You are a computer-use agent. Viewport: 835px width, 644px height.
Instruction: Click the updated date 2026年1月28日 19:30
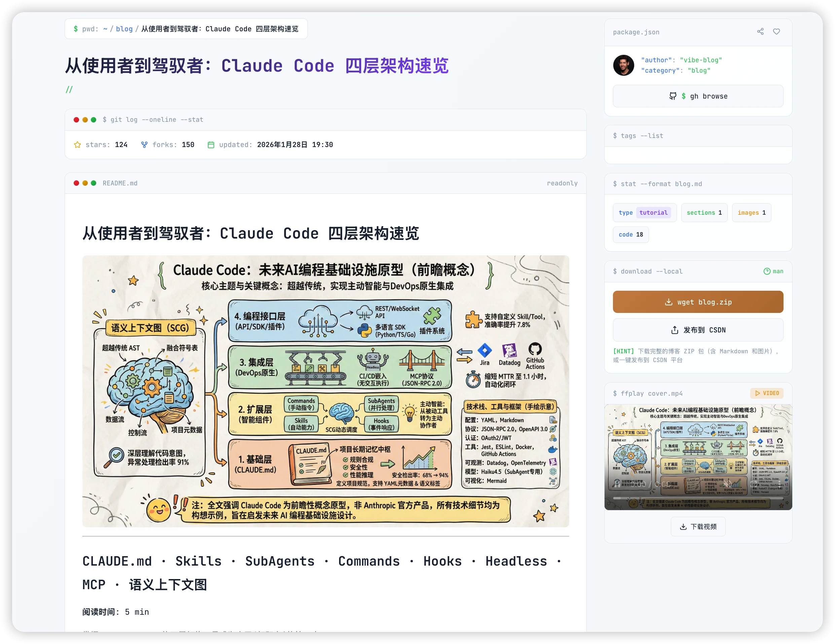(295, 145)
